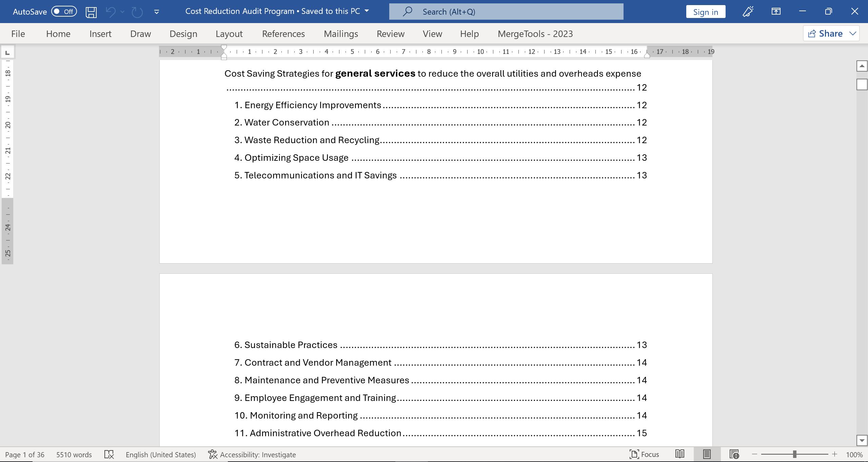This screenshot has width=868, height=462.
Task: Click the spelling proofing check icon
Action: [109, 455]
